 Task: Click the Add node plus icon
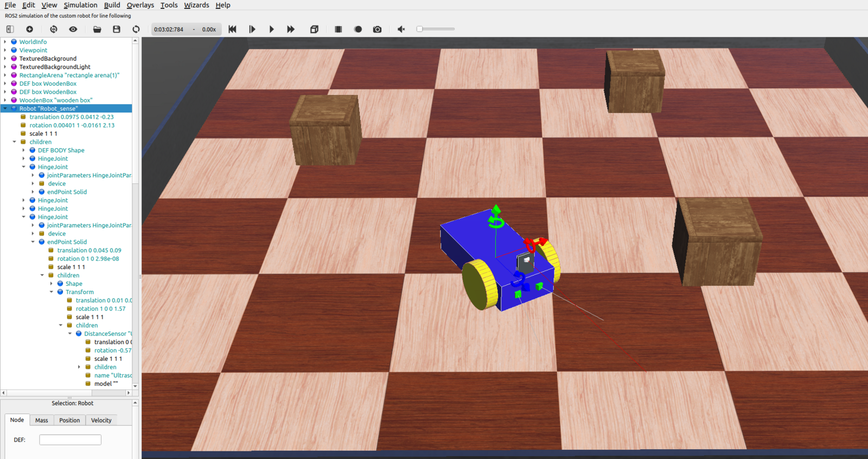tap(30, 29)
